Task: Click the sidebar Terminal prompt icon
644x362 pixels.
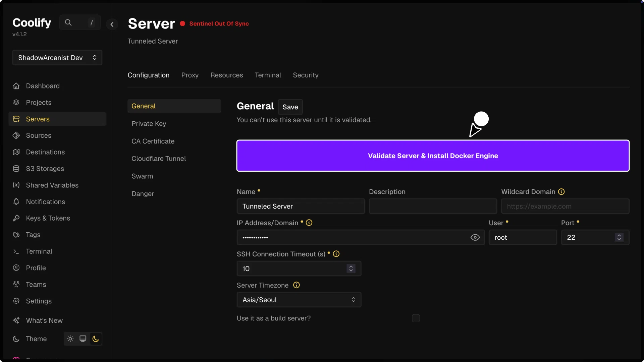Action: click(x=16, y=251)
